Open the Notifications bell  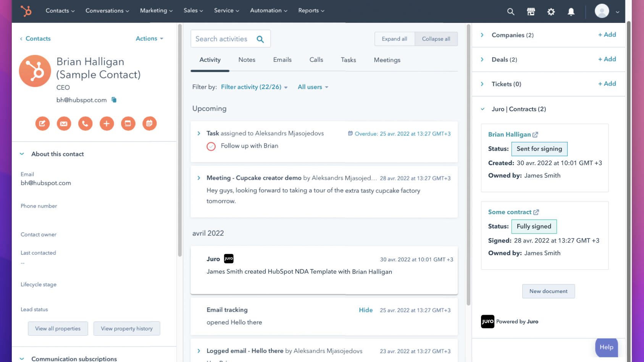(x=571, y=11)
